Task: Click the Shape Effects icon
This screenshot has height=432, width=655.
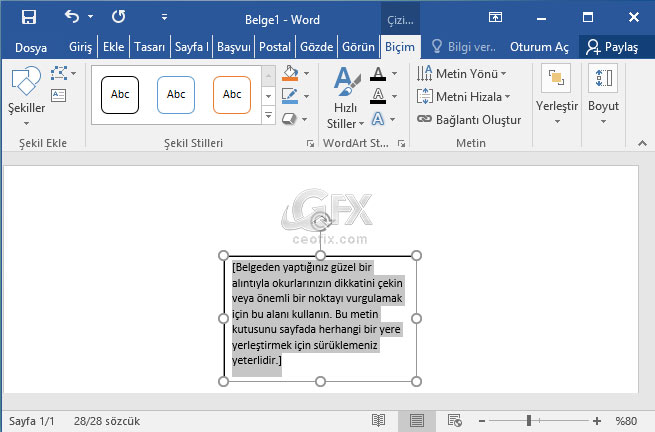Action: coord(289,119)
